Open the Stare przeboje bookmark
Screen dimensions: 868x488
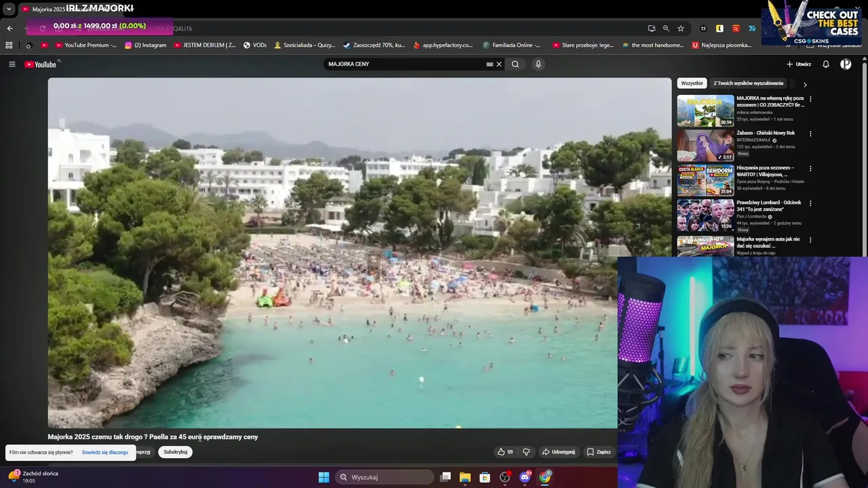click(x=583, y=45)
